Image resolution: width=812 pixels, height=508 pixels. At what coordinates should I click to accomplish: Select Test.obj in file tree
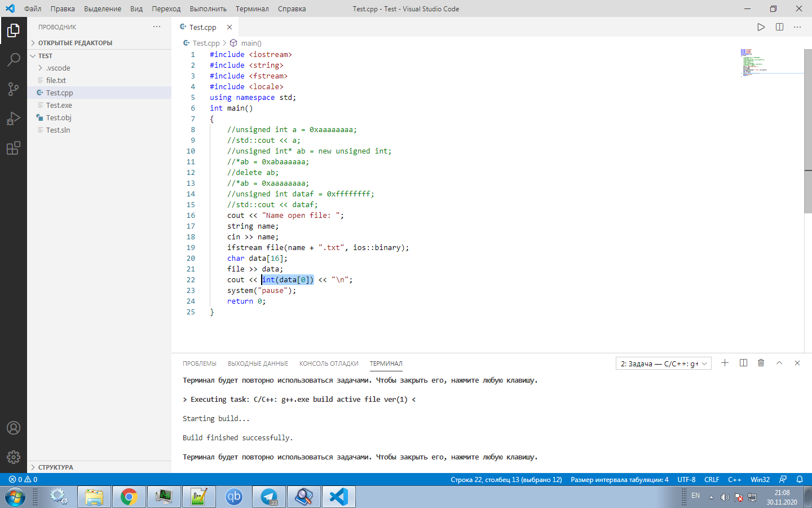99,117
